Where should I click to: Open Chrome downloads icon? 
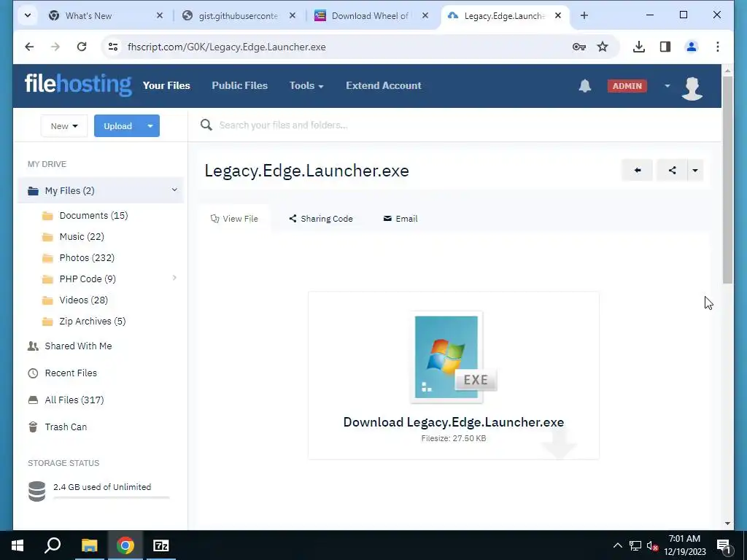pyautogui.click(x=639, y=47)
